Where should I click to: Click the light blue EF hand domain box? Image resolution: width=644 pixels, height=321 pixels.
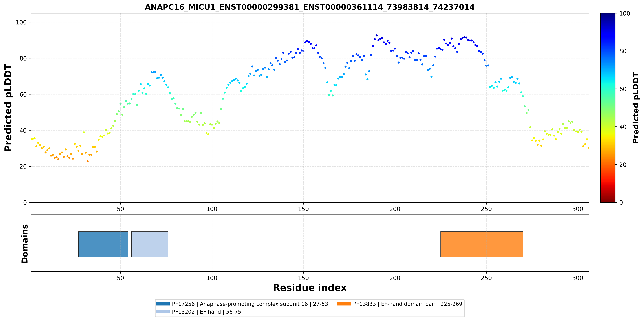tap(150, 244)
